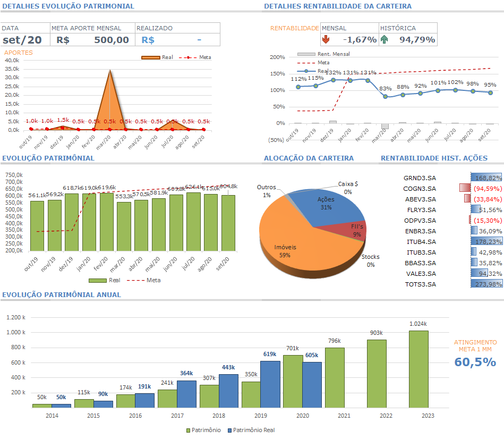Click the orange Real legend swatch in Aportes chart

(150, 57)
